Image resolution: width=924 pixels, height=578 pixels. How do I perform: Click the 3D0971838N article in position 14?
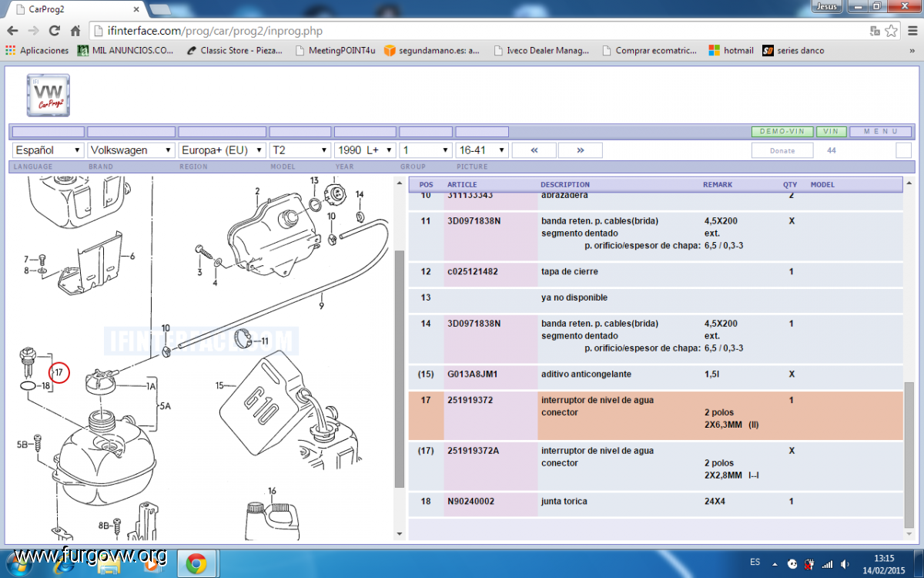474,324
